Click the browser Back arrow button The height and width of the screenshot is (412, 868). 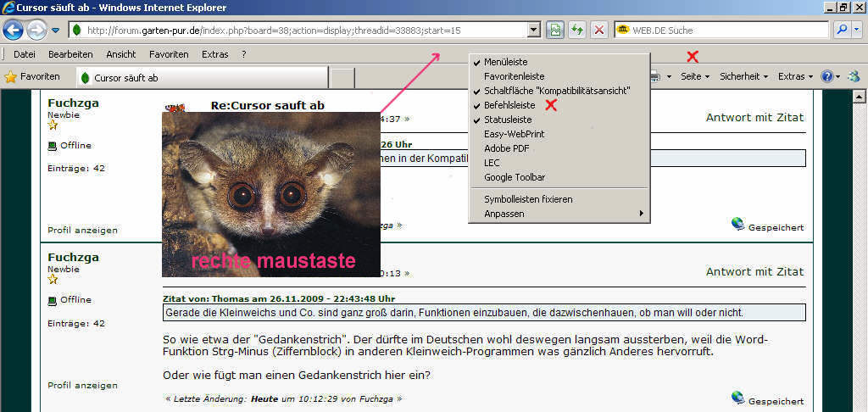point(13,30)
